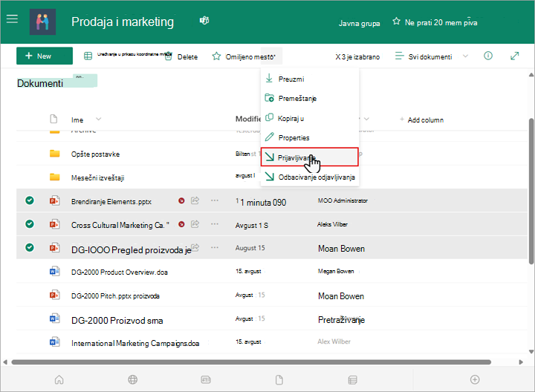The image size is (535, 392).
Task: Open the information details pane icon
Action: (x=488, y=56)
